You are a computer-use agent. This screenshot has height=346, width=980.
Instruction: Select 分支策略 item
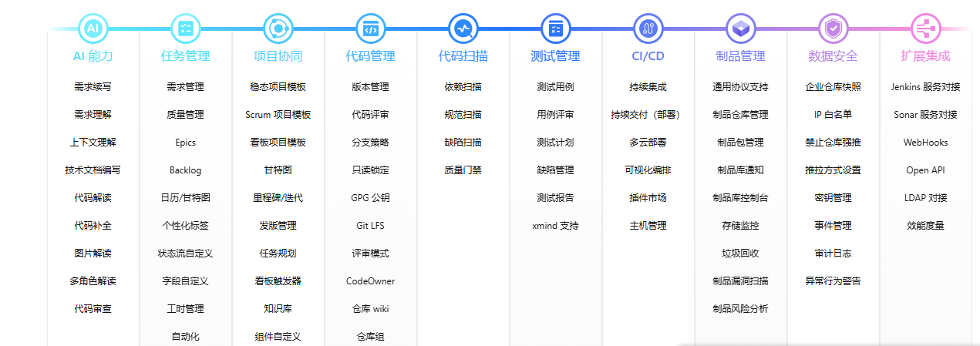[x=370, y=143]
